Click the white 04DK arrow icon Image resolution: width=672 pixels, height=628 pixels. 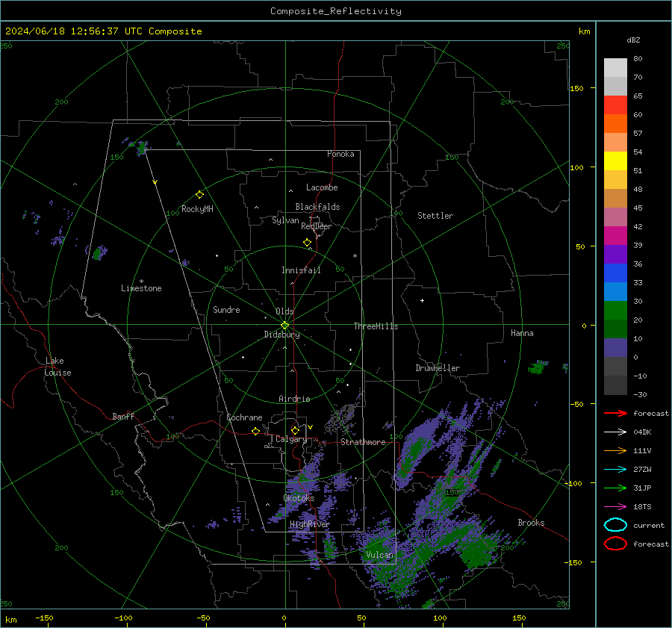click(615, 432)
